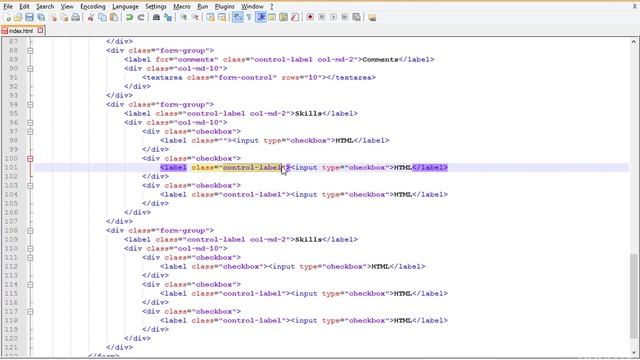Viewport: 640px width, 360px height.
Task: Collapse the red fold marker on line 100
Action: click(x=30, y=158)
